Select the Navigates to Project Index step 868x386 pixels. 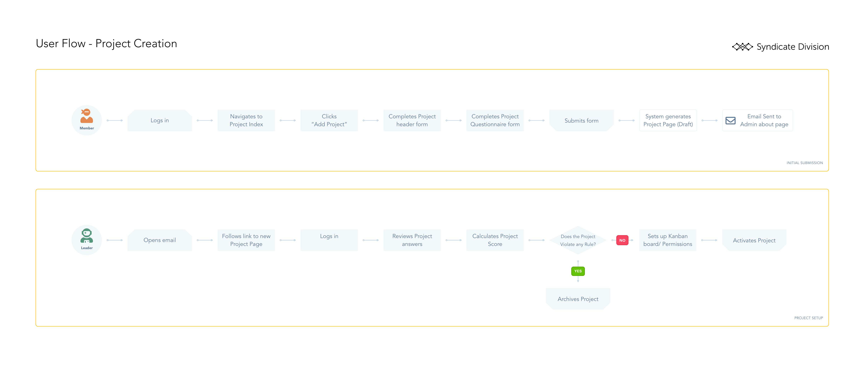[x=246, y=120]
